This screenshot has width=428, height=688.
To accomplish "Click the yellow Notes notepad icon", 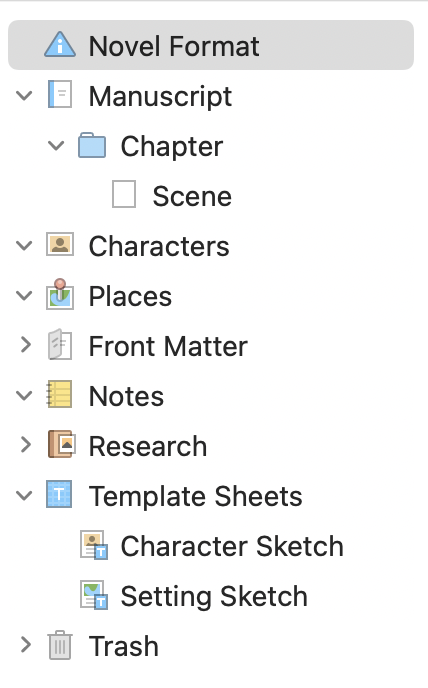I will point(60,394).
